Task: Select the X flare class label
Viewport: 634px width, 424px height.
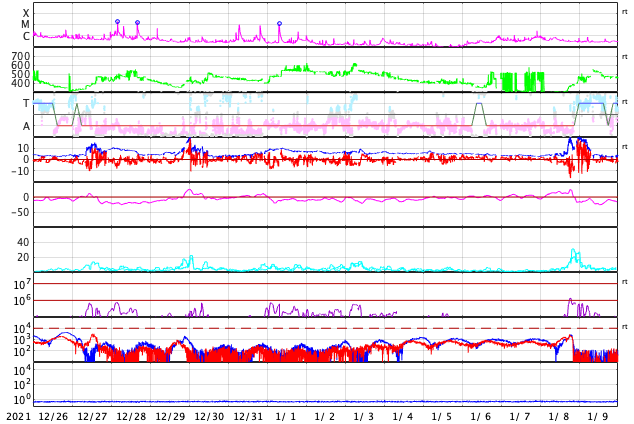Action: (x=26, y=13)
